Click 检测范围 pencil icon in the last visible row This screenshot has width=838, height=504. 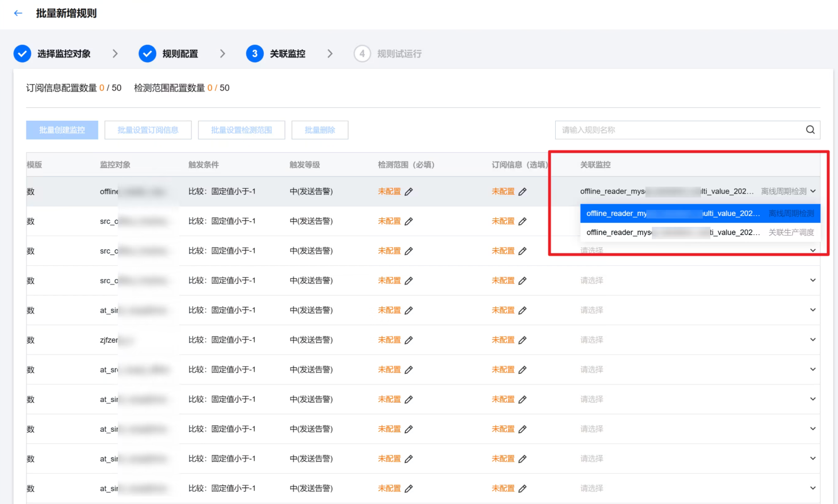click(408, 489)
